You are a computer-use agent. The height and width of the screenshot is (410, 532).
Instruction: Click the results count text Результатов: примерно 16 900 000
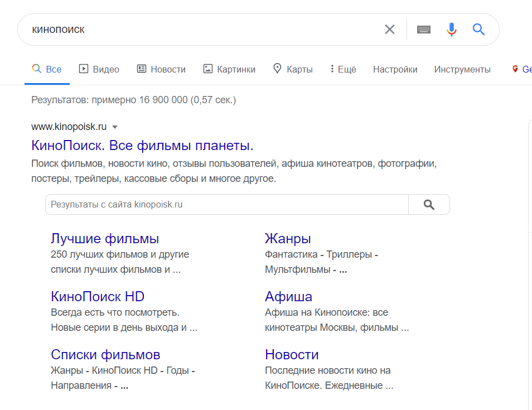point(134,100)
